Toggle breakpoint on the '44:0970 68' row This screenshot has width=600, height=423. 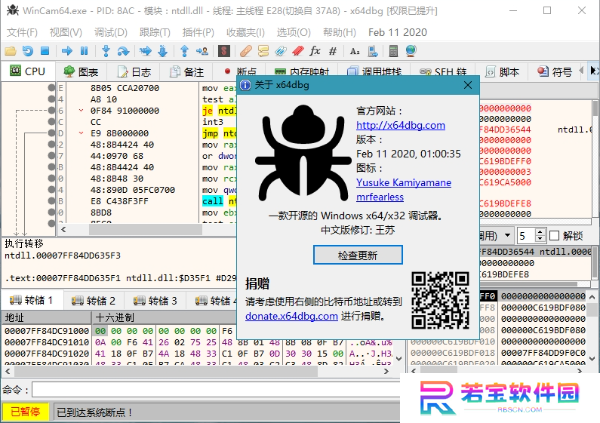[51, 156]
